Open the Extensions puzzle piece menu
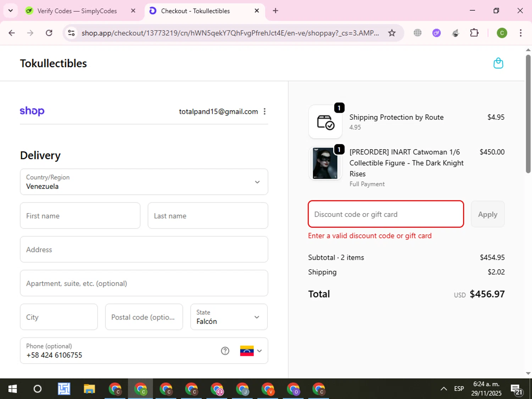Screen dimensions: 532x399 474,33
